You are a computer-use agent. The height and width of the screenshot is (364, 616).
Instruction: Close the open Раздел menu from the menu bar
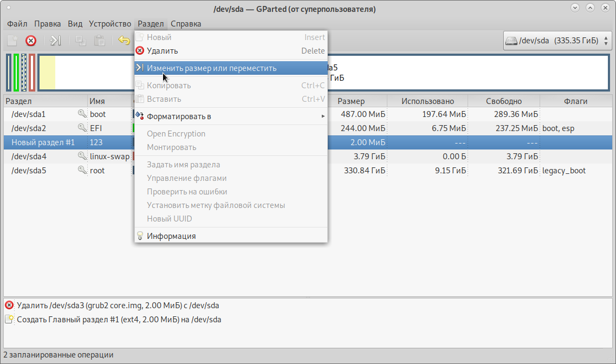tap(151, 23)
